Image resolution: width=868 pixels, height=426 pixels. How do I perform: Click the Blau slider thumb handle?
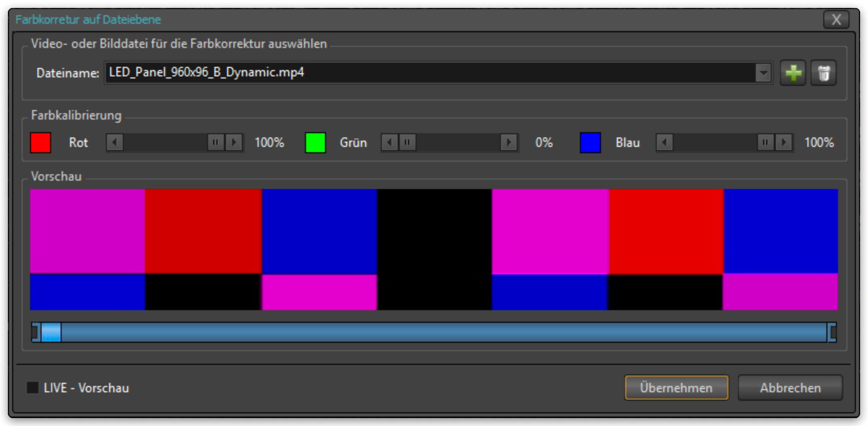(x=766, y=143)
